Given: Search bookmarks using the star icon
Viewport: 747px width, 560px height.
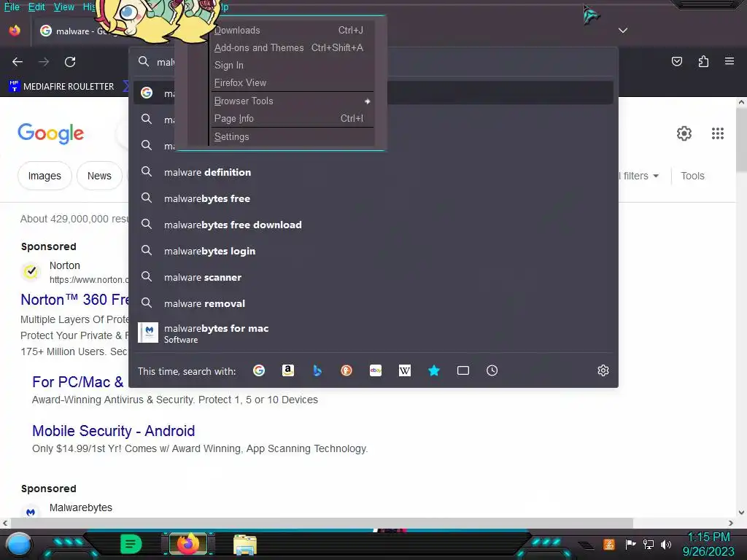Looking at the screenshot, I should (434, 370).
